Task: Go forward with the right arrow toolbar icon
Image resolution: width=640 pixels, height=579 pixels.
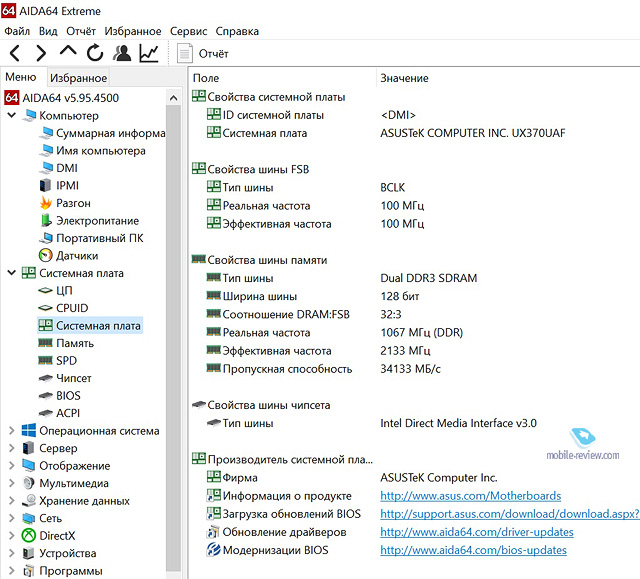Action: coord(41,53)
